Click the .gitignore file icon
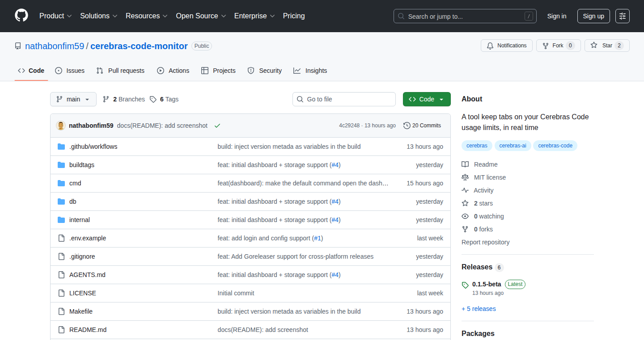The width and height of the screenshot is (644, 340). point(61,256)
